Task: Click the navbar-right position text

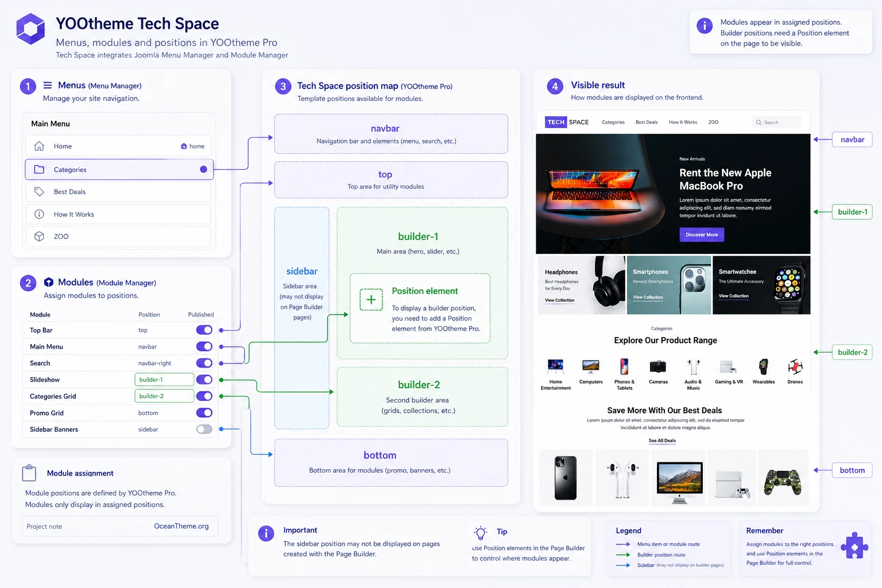Action: [154, 363]
